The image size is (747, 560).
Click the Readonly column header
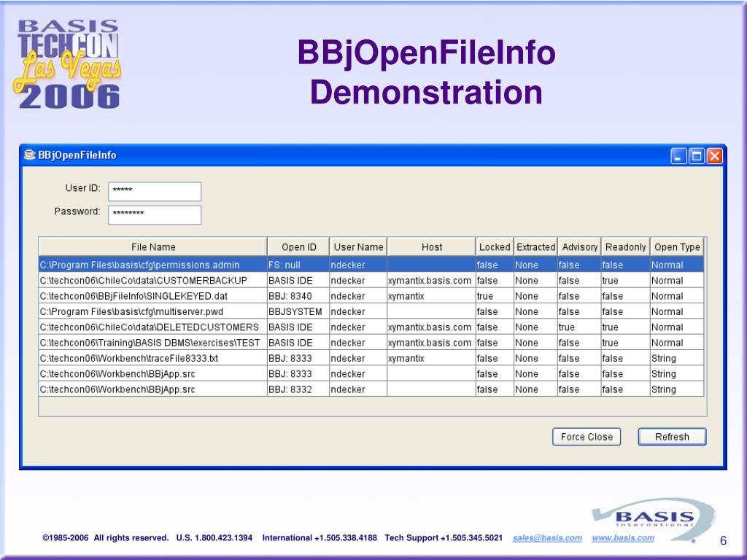click(x=625, y=247)
